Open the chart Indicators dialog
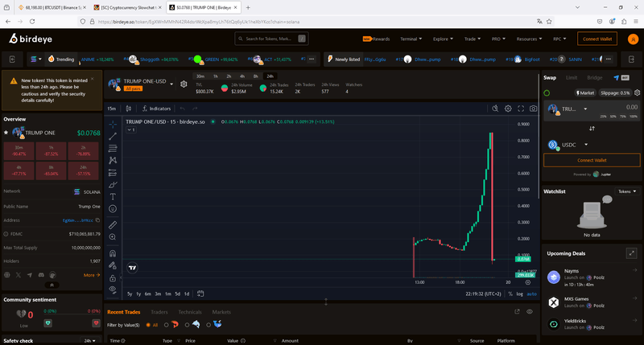Image resolution: width=644 pixels, height=345 pixels. click(x=156, y=109)
